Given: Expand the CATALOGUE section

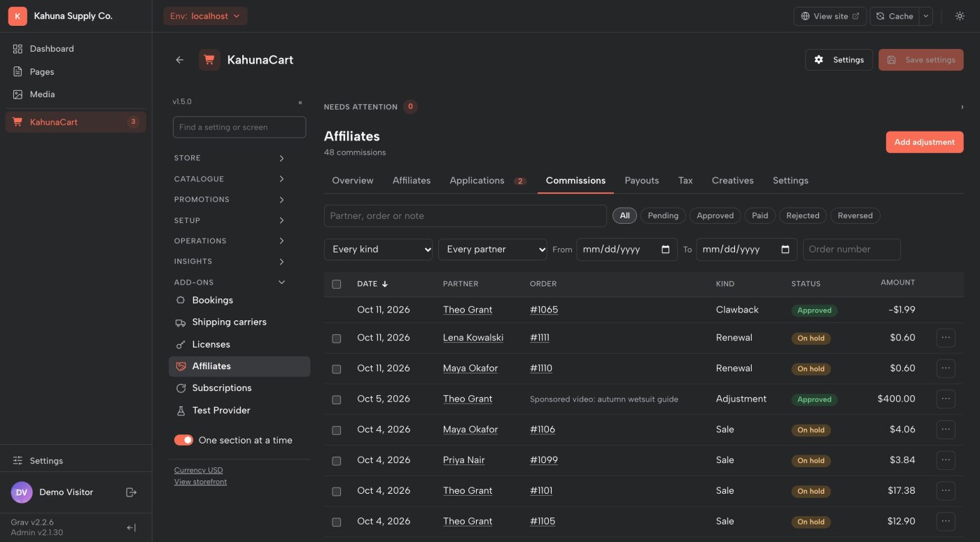Looking at the screenshot, I should [x=230, y=179].
